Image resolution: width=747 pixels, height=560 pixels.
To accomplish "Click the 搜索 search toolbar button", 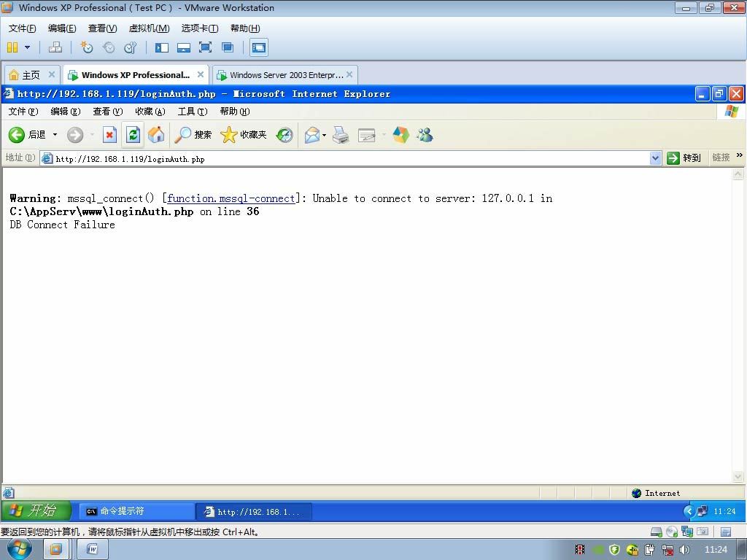I will 193,135.
